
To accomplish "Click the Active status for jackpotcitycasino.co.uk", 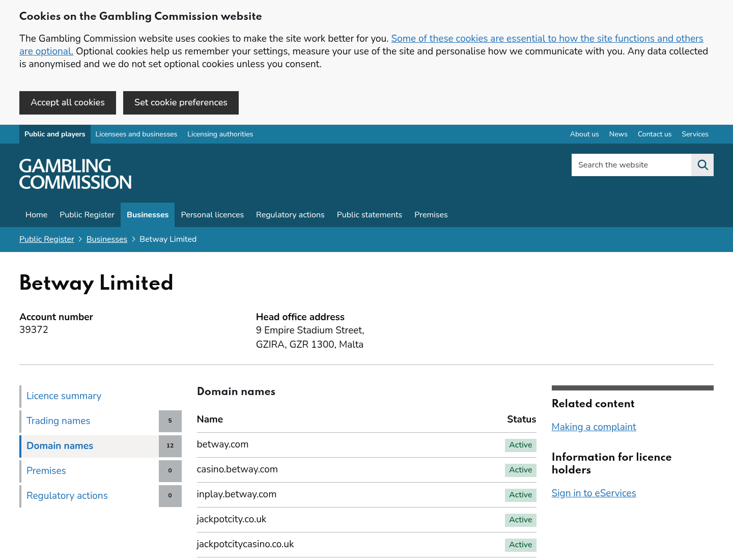I will click(x=520, y=545).
